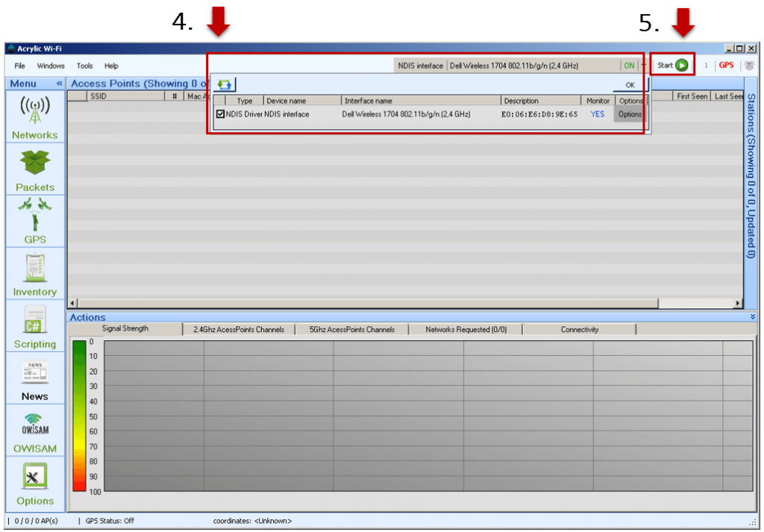Click the Dell Wireless 1704 interface name cell
The height and width of the screenshot is (532, 764).
click(x=406, y=114)
